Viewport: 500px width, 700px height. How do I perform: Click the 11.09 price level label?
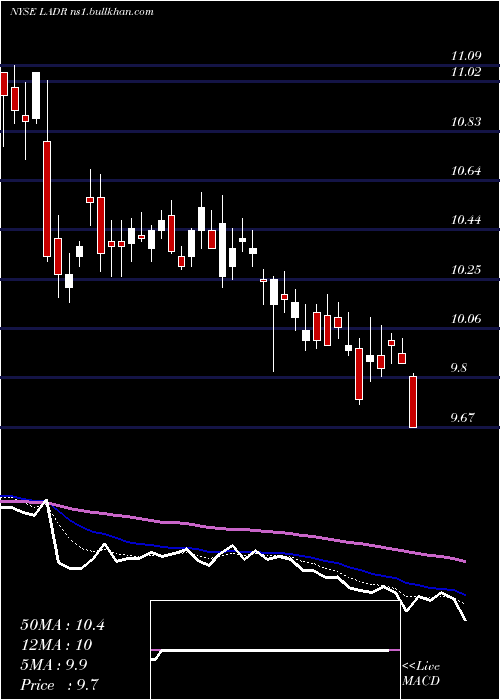(466, 56)
